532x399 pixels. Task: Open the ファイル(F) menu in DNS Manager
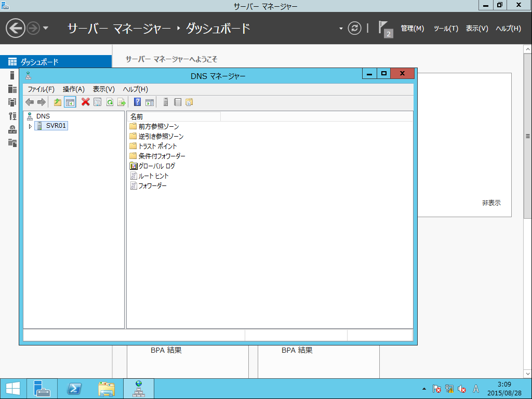click(x=41, y=89)
